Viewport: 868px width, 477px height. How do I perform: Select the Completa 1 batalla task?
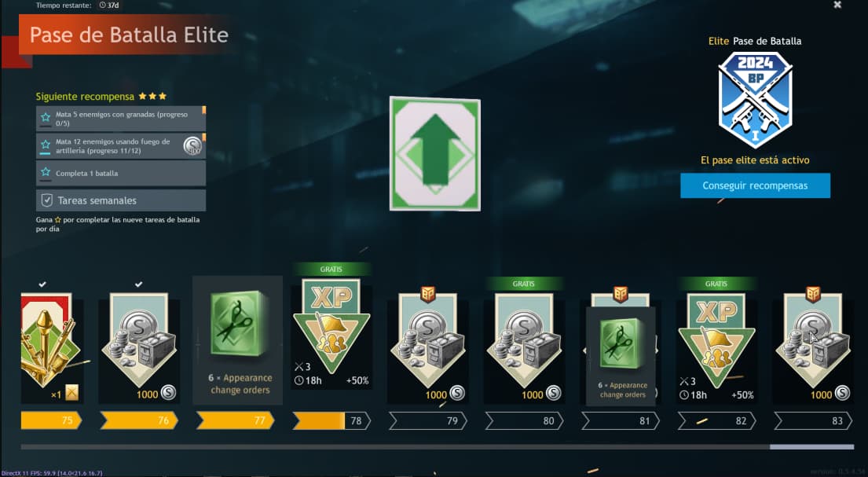click(x=121, y=174)
